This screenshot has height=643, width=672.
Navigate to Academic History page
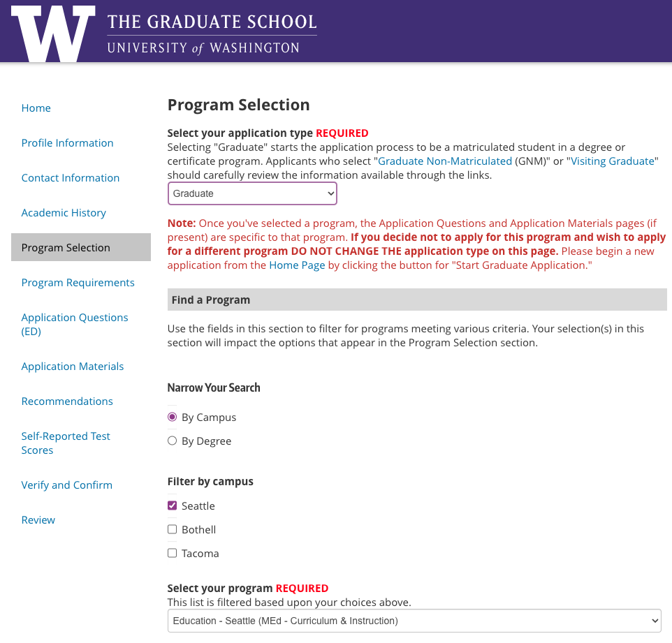point(64,213)
